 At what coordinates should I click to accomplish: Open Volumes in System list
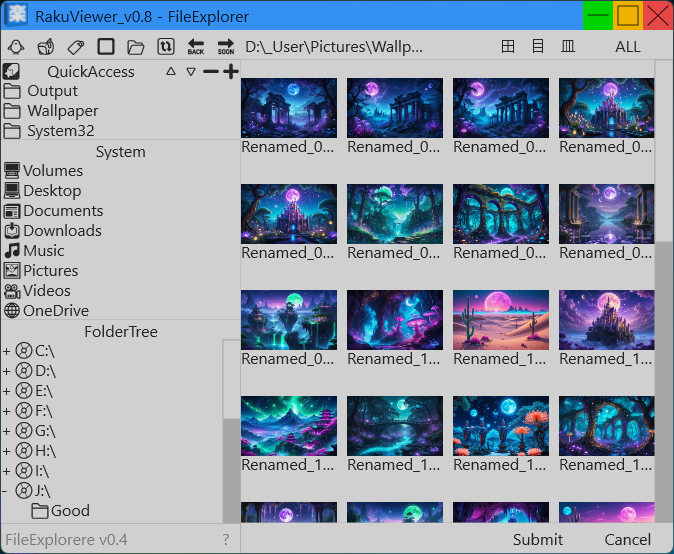[x=44, y=171]
